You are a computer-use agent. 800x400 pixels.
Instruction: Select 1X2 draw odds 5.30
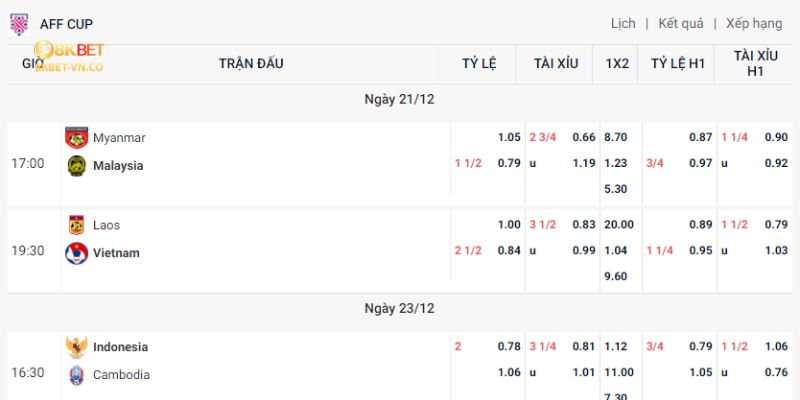(616, 189)
